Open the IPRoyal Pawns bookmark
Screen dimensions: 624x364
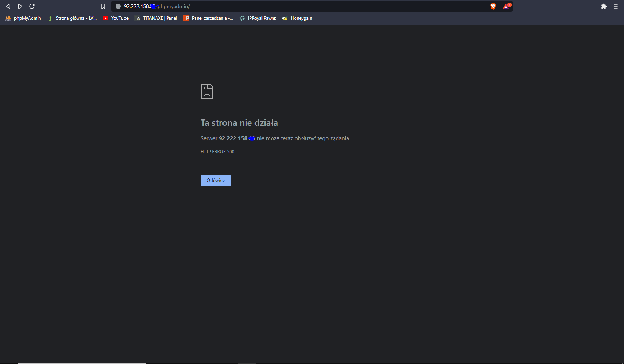(x=258, y=18)
